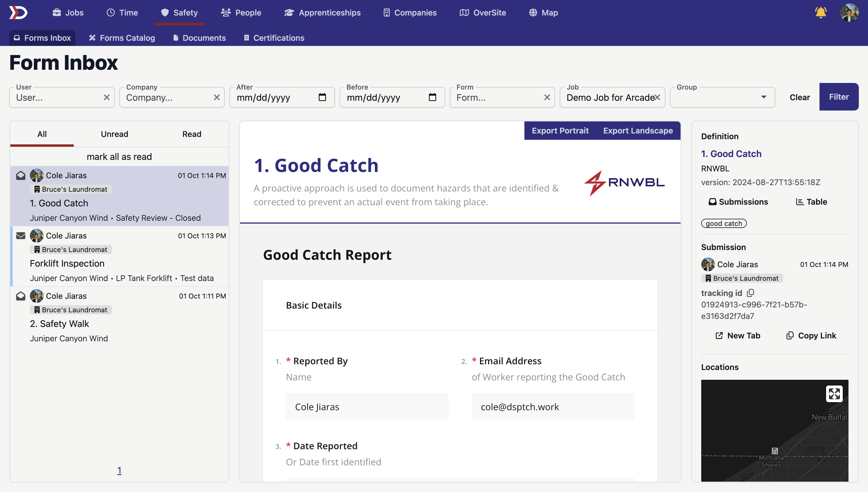Image resolution: width=868 pixels, height=492 pixels.
Task: Click the Export Portrait button
Action: tap(560, 130)
